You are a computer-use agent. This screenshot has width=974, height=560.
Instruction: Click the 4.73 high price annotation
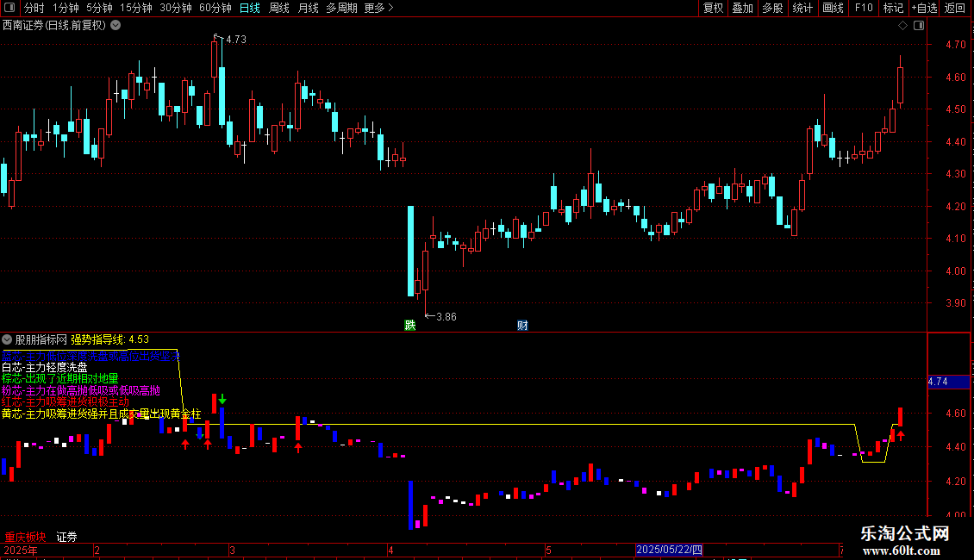click(236, 39)
